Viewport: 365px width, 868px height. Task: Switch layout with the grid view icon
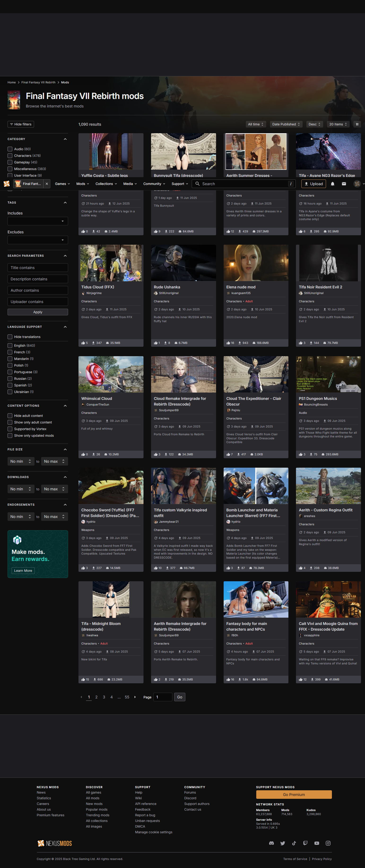357,124
